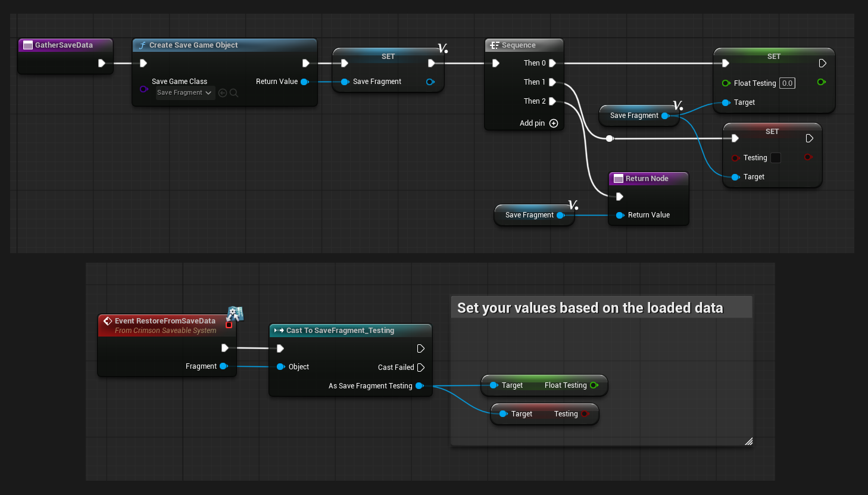
Task: Click the Return Value pin on Return Node
Action: 620,215
